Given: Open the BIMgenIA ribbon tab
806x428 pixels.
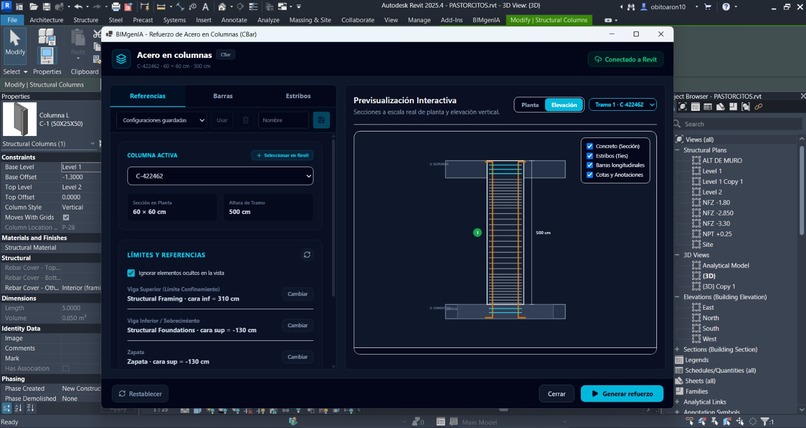Looking at the screenshot, I should coord(486,20).
